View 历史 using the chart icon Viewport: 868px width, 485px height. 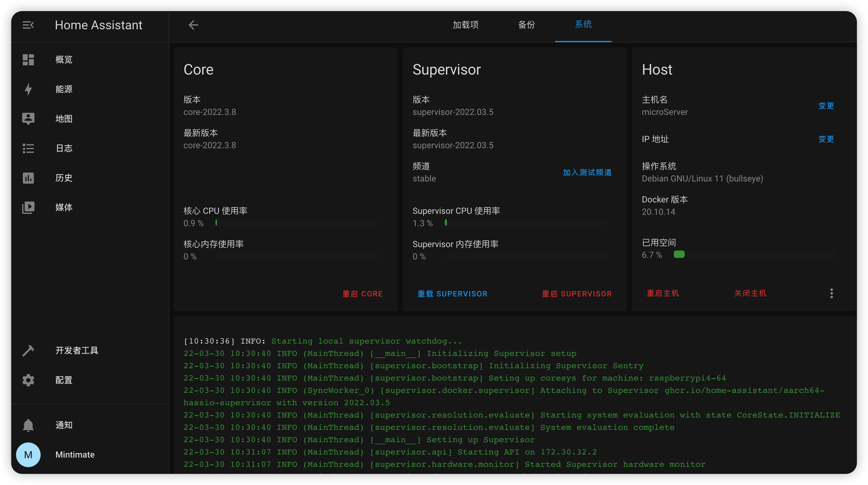28,178
